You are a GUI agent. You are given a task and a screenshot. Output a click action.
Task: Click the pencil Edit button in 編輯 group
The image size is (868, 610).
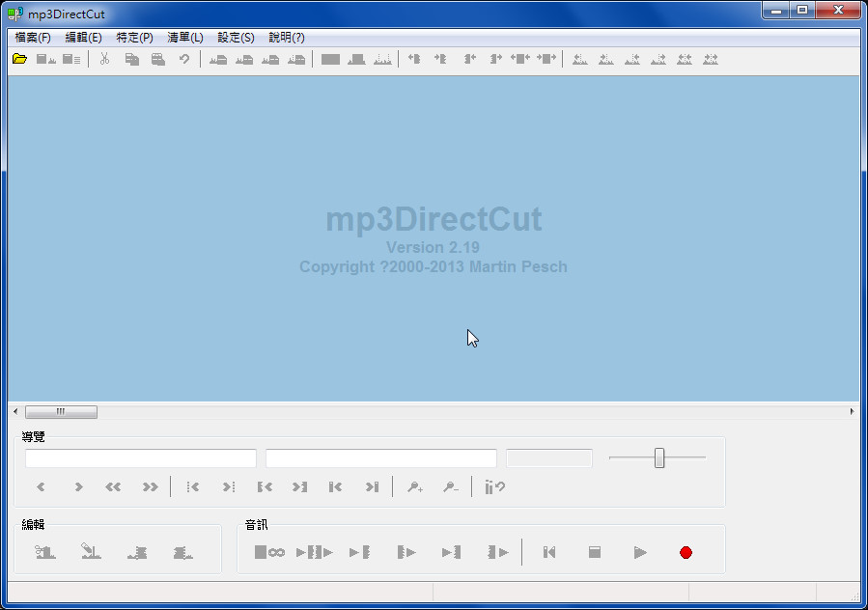(x=91, y=552)
